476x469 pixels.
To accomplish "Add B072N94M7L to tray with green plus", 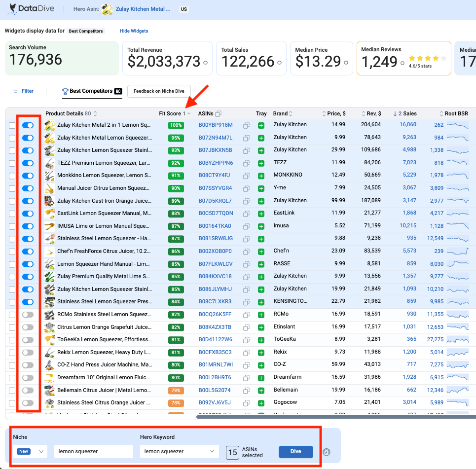I will [x=261, y=138].
